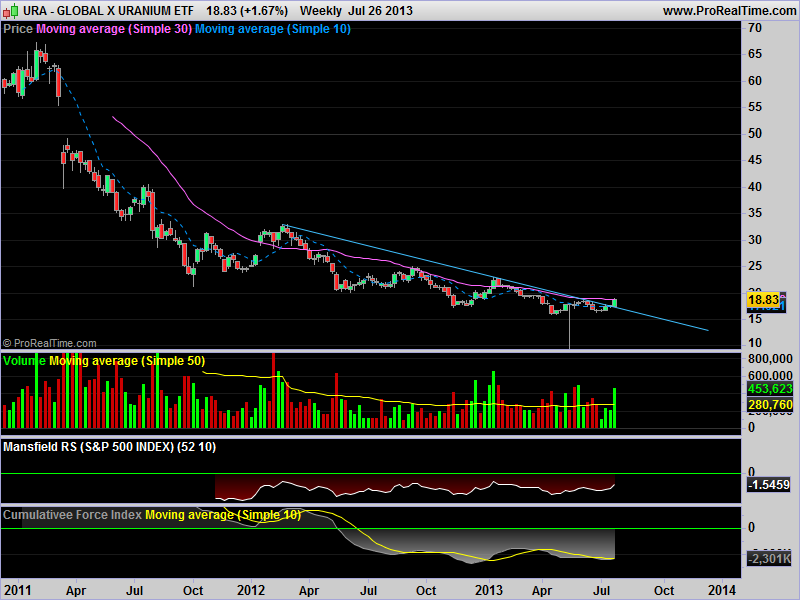The width and height of the screenshot is (800, 600).
Task: Open the Weekly timeframe selector
Action: [x=321, y=10]
